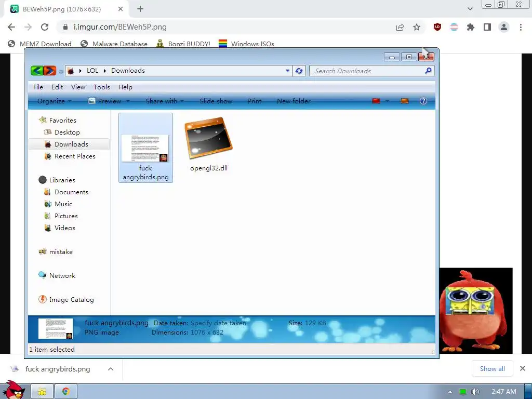
Task: Click Print in the Explorer toolbar
Action: [x=255, y=101]
